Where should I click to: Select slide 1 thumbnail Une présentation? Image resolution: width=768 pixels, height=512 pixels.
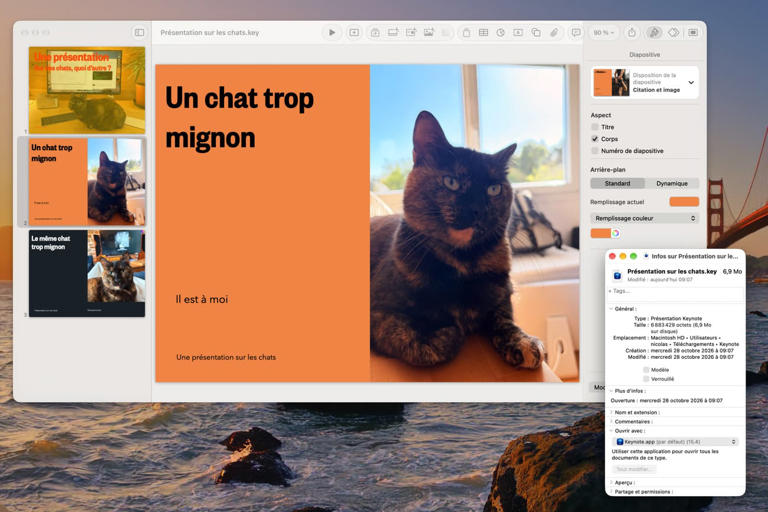(87, 90)
